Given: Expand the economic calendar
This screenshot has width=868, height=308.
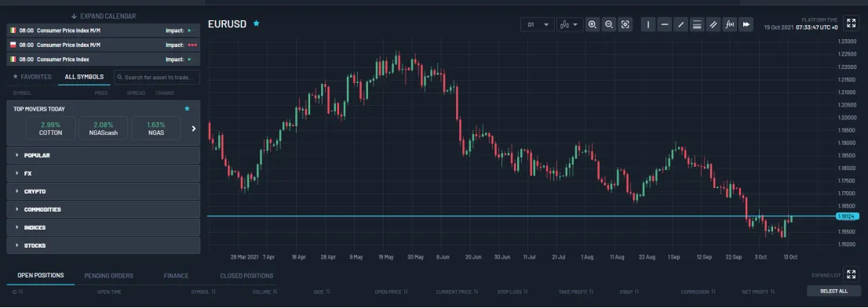Looking at the screenshot, I should point(103,16).
